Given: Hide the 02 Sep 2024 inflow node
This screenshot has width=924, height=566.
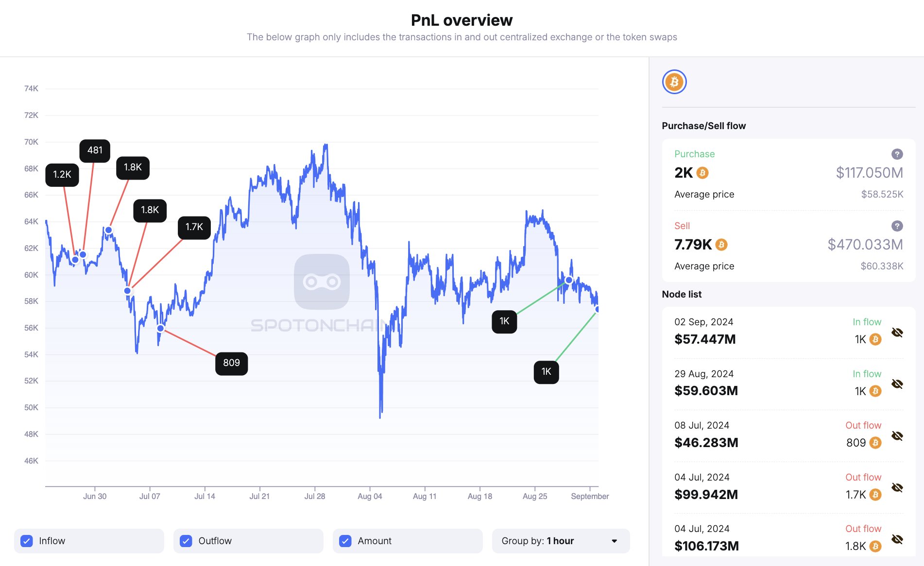Looking at the screenshot, I should pyautogui.click(x=897, y=333).
